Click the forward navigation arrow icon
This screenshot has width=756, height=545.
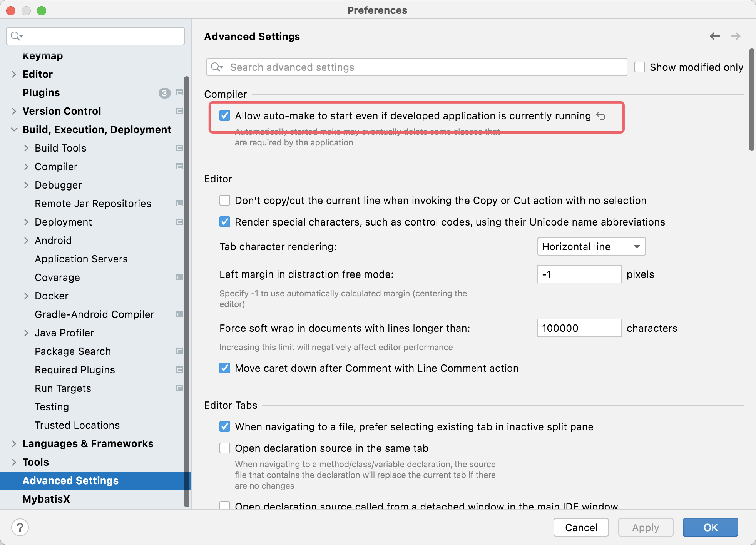tap(735, 36)
